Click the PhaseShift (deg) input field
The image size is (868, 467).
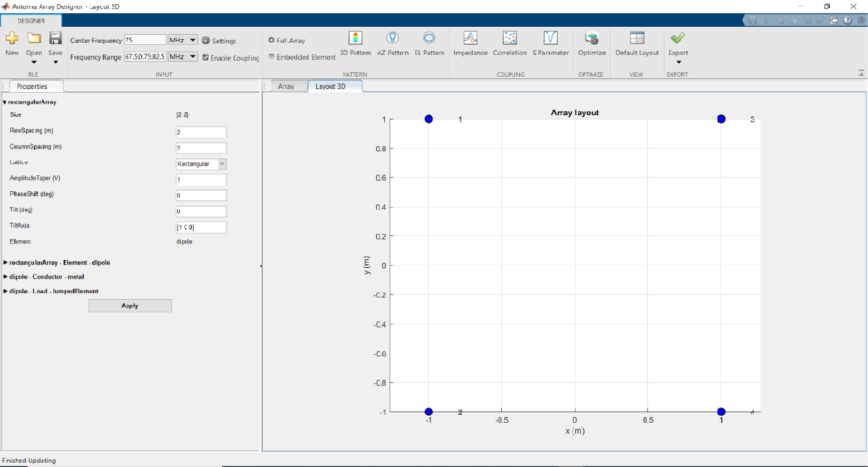(201, 195)
